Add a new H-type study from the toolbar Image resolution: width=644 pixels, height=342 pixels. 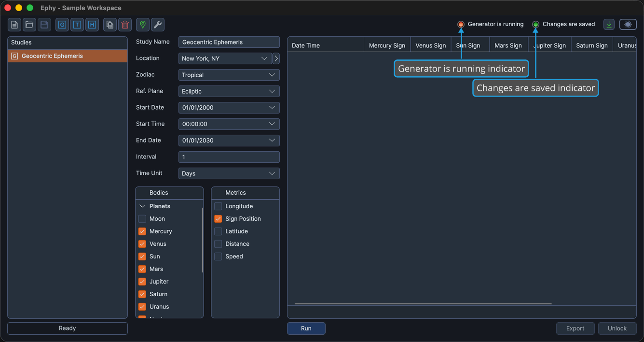coord(92,25)
